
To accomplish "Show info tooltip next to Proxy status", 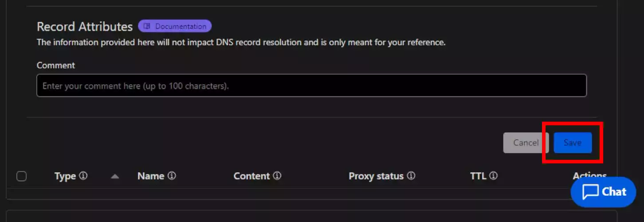I will [x=411, y=176].
